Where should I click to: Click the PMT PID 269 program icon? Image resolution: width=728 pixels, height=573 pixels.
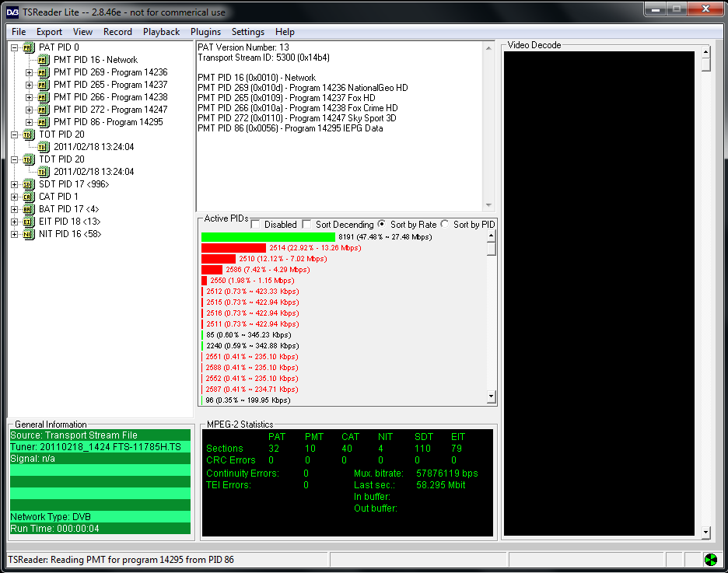point(44,72)
